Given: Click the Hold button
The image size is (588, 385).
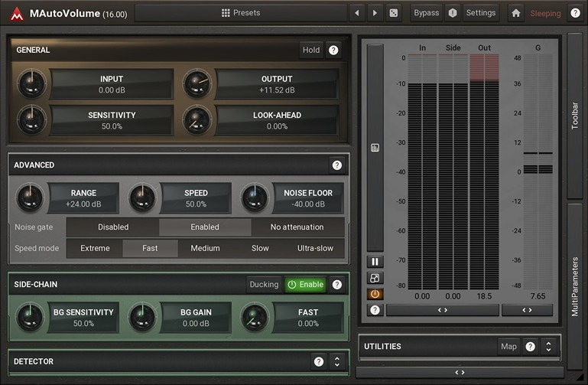Looking at the screenshot, I should click(x=311, y=50).
